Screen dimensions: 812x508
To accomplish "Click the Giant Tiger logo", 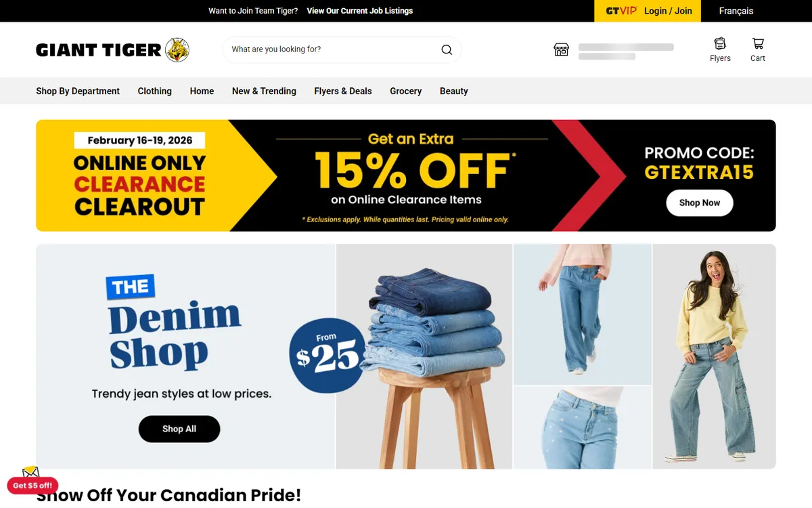I will click(x=112, y=49).
